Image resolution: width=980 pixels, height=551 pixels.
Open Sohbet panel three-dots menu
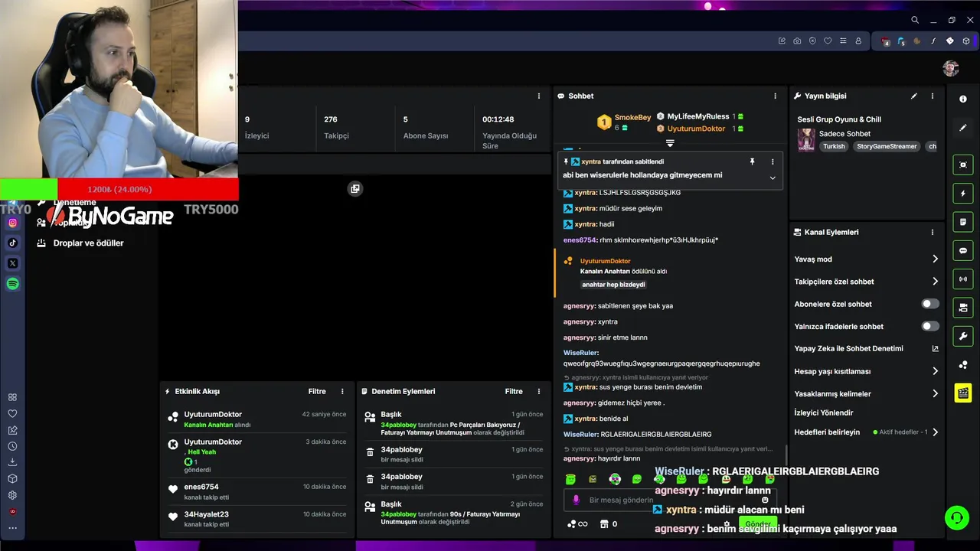pos(775,96)
